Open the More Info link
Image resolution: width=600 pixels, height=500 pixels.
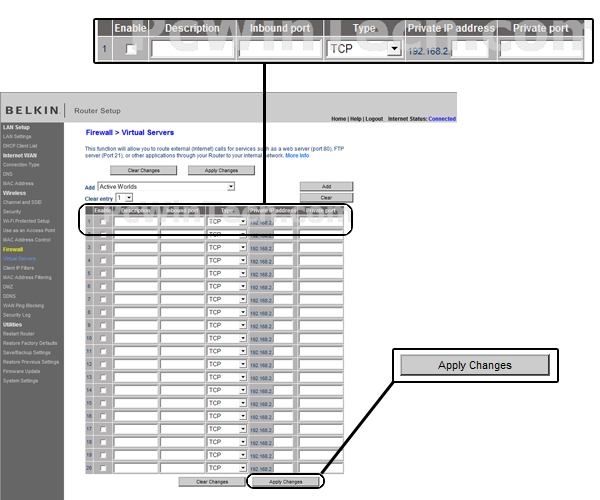coord(297,156)
